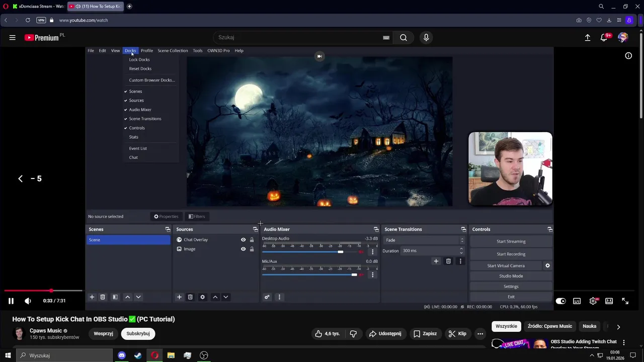Open the YouTube notifications bell
644x362 pixels.
pos(604,38)
